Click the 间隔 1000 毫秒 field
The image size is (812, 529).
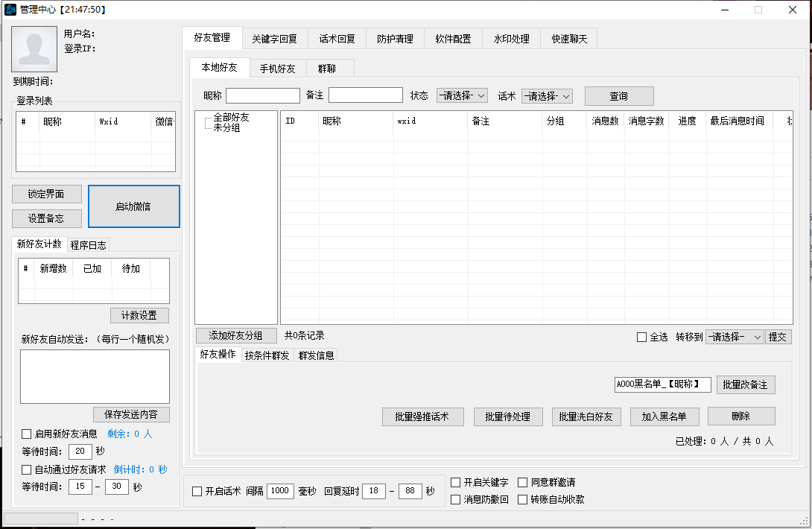(280, 491)
